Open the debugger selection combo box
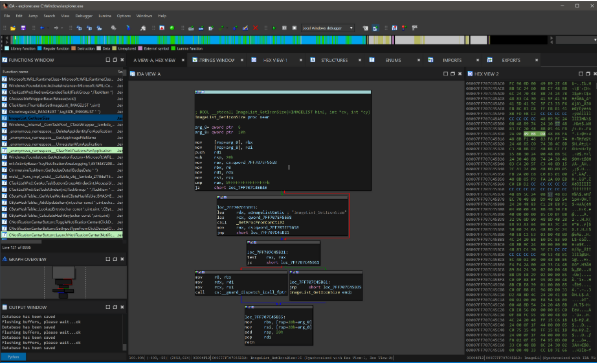The width and height of the screenshot is (597, 363). pos(328,28)
